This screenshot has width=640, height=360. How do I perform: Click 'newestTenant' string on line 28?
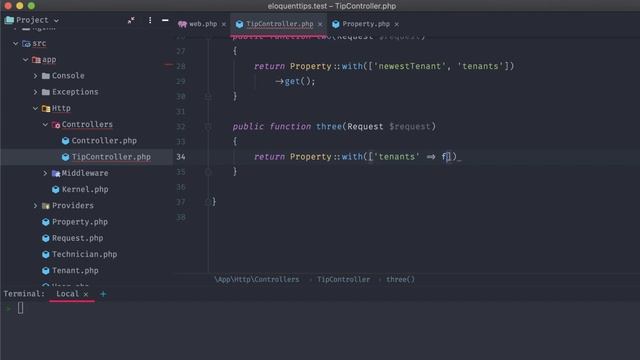(410, 66)
